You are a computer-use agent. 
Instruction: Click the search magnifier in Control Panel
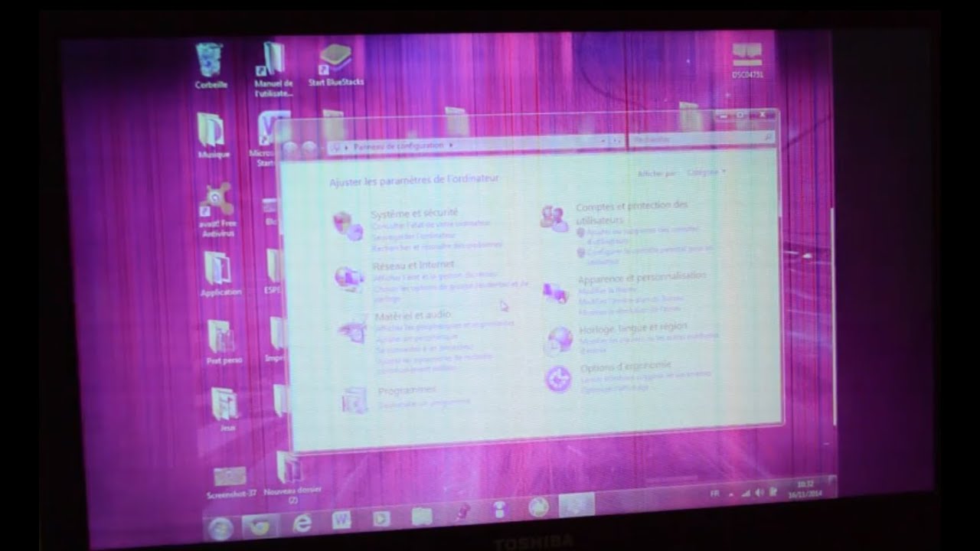tap(767, 137)
